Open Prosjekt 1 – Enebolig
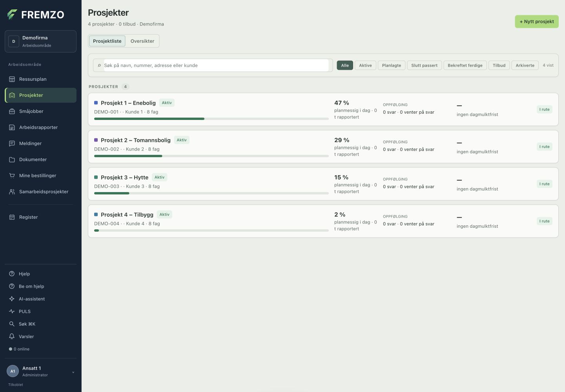The height and width of the screenshot is (392, 565). coord(323,109)
